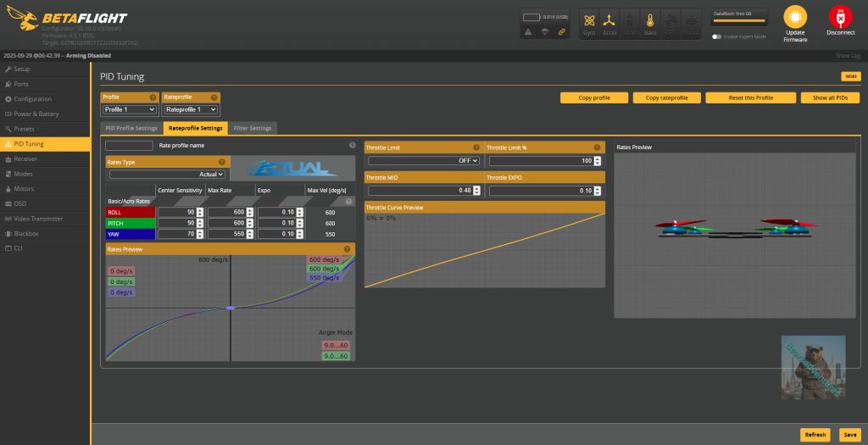This screenshot has height=445, width=868.
Task: Click the Save button
Action: (x=849, y=434)
